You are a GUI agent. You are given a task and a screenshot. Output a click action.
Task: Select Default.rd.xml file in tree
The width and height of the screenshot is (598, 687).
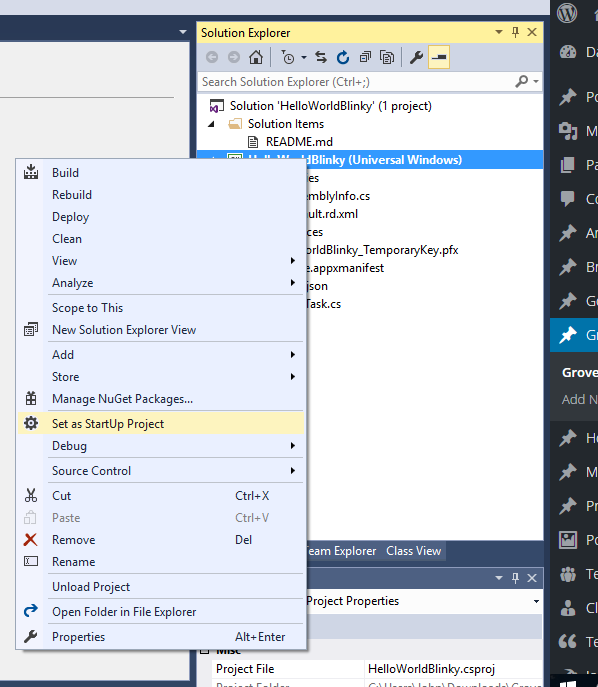click(332, 214)
